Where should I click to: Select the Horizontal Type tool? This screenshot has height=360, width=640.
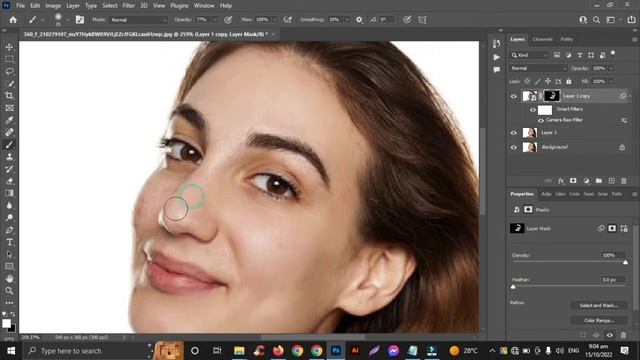click(9, 242)
